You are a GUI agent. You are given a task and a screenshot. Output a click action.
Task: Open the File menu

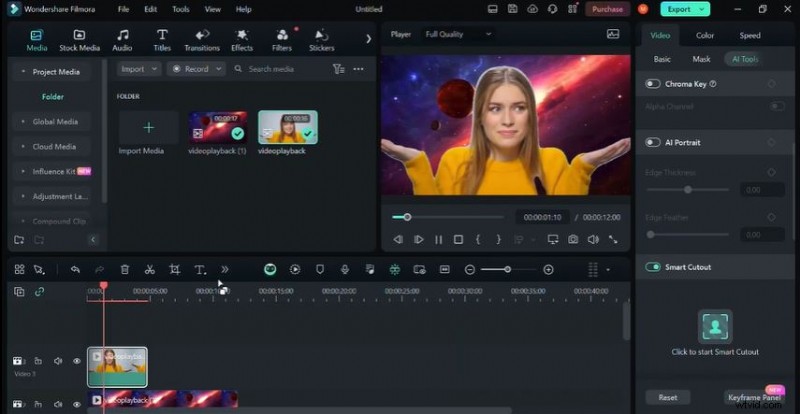(x=123, y=9)
